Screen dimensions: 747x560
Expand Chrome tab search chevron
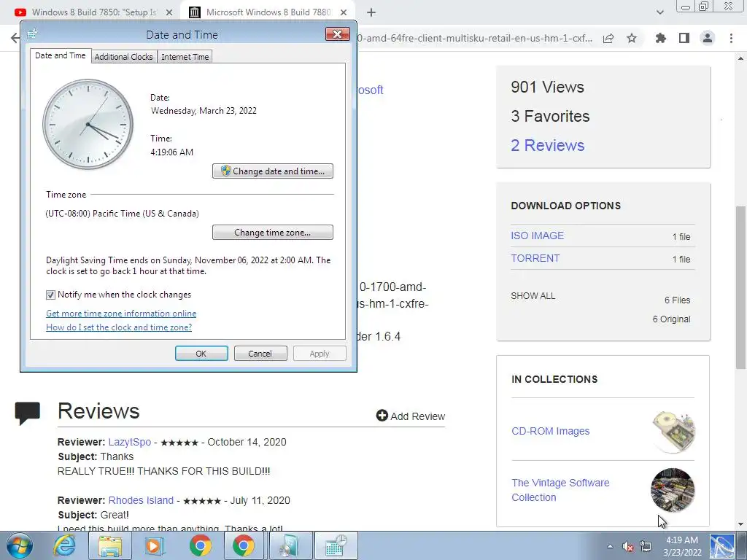(x=659, y=12)
